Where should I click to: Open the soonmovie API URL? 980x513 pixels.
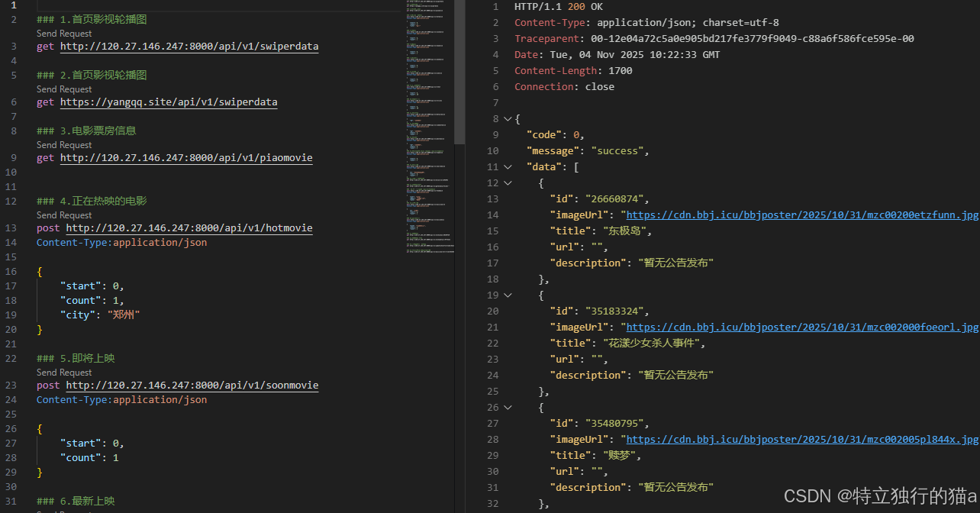[x=192, y=386]
